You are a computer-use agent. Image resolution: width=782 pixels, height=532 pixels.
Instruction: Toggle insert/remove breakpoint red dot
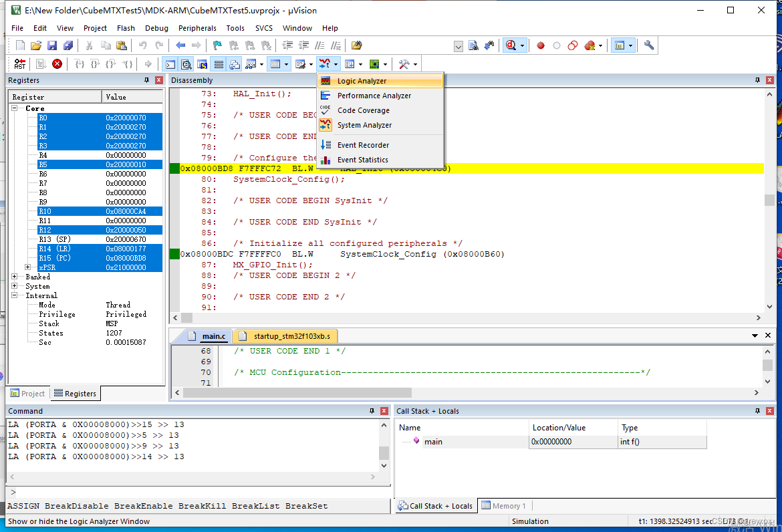pyautogui.click(x=541, y=45)
